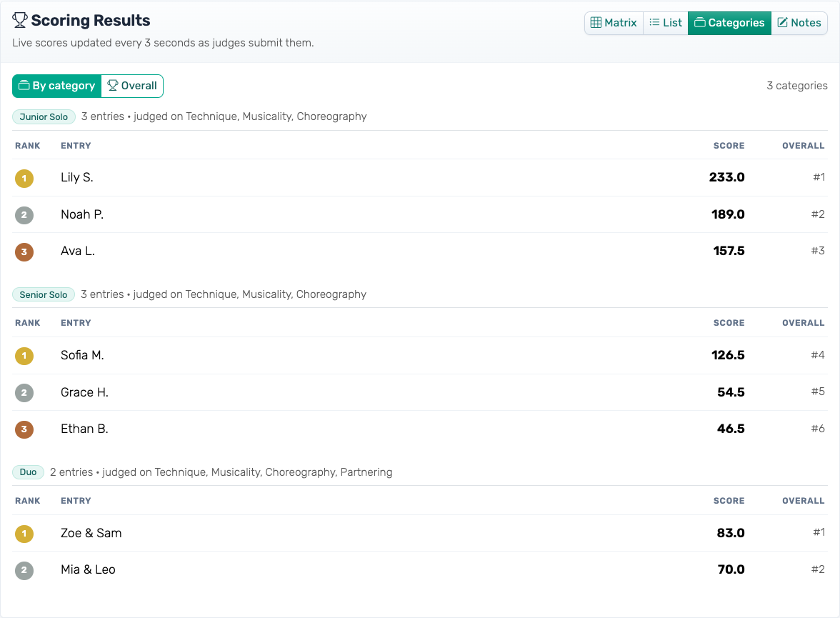Click overall rank #6 for Ethan B.
This screenshot has height=618, width=840.
[x=817, y=428]
